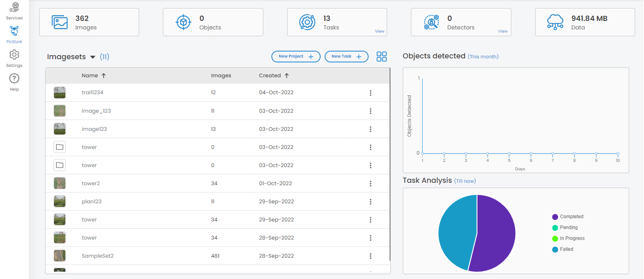The image size is (644, 279).
Task: Open the tower2 imageset thumbnail
Action: pos(60,183)
